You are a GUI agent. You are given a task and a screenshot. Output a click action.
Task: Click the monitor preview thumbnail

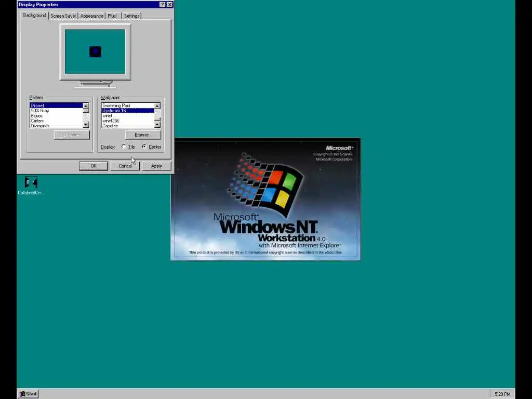pyautogui.click(x=95, y=51)
